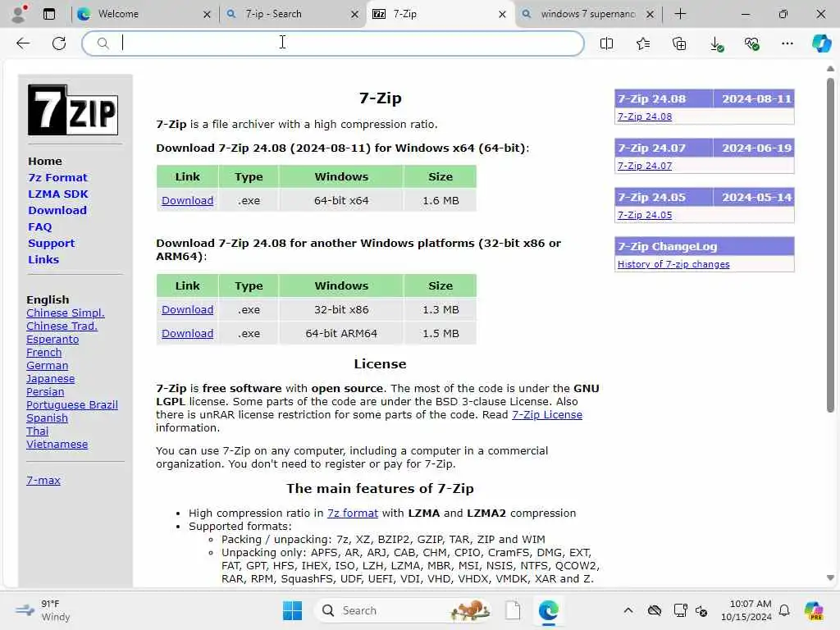Open Copilot icon in browser toolbar

coord(821,43)
